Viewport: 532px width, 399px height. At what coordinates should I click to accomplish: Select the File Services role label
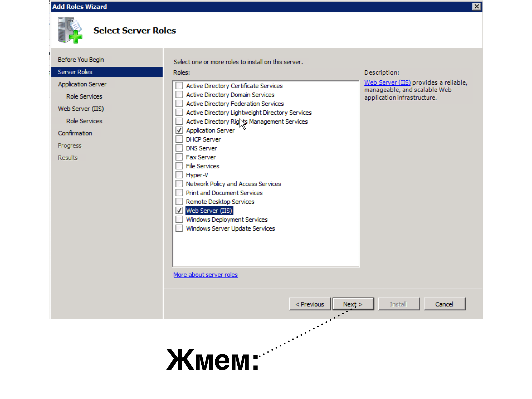(203, 166)
